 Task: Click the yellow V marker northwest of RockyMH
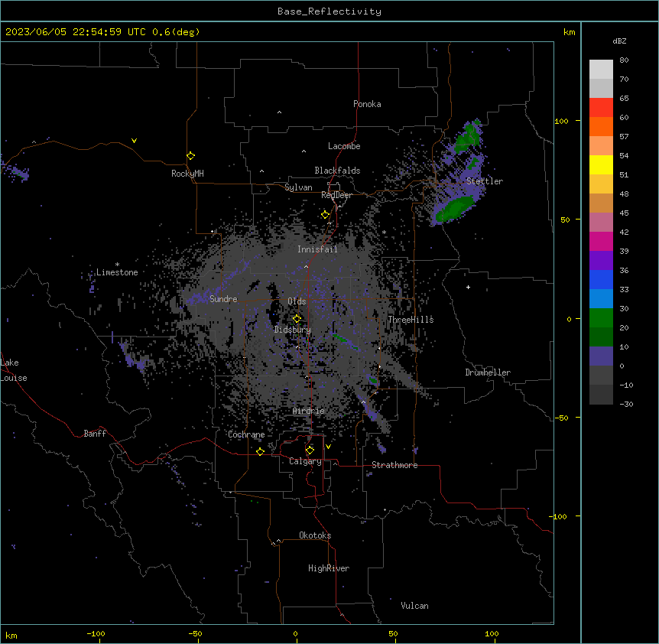(x=134, y=141)
